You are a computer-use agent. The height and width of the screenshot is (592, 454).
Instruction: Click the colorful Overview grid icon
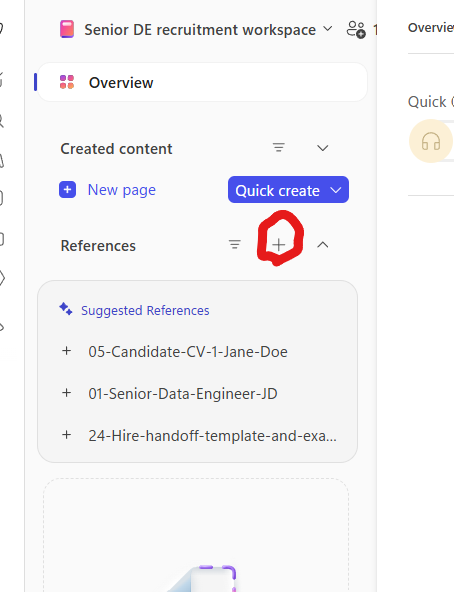(67, 82)
